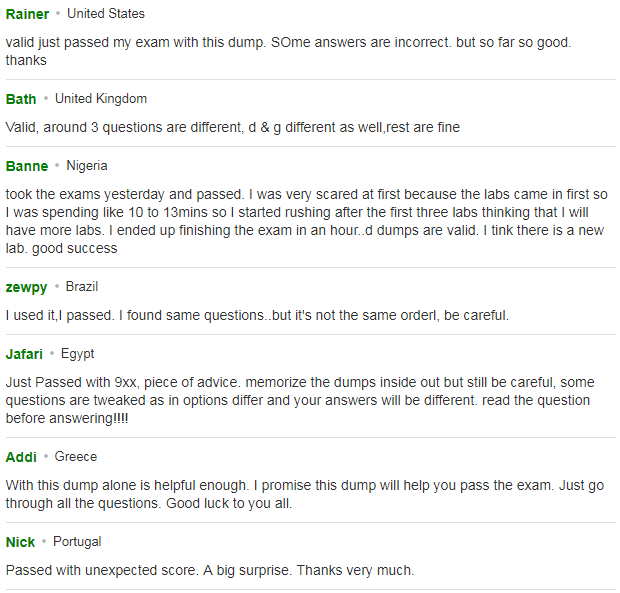Open the zewpy username

point(26,287)
